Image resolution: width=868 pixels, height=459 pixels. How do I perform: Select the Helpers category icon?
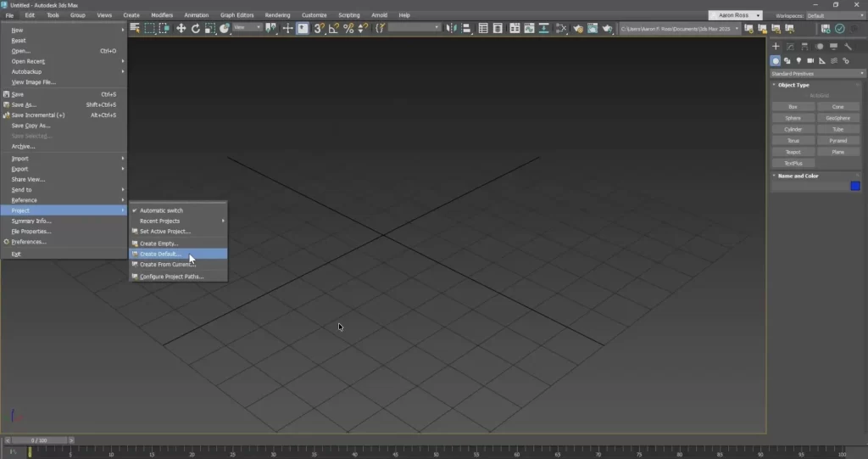click(822, 61)
